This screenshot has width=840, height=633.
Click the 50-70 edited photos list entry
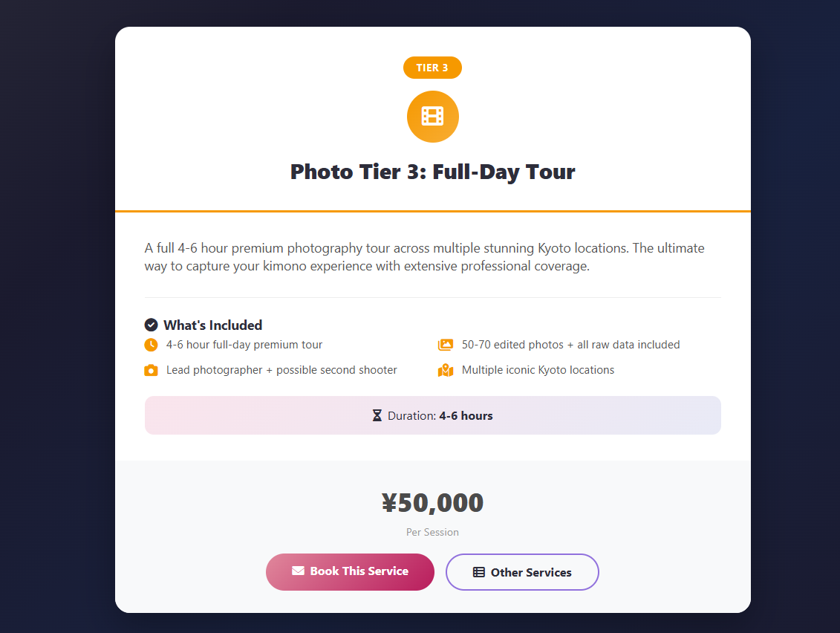click(570, 345)
